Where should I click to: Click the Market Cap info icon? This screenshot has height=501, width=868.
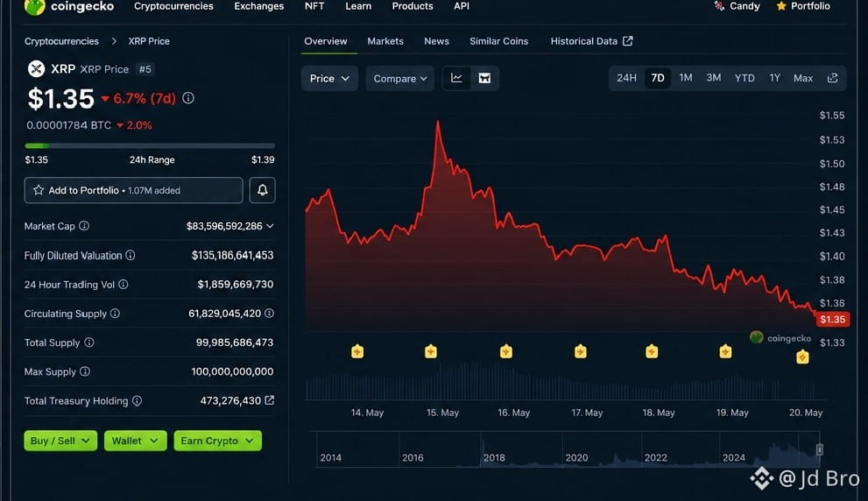pos(84,226)
